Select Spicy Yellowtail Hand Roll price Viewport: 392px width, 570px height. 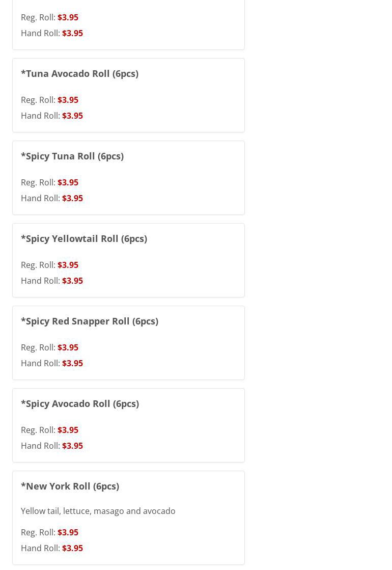(x=72, y=281)
